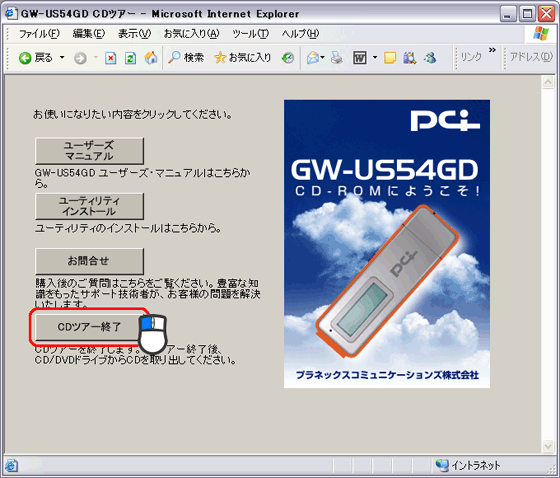Viewport: 560px width, 478px height.
Task: Open the Forward history dropdown arrow
Action: coord(96,57)
